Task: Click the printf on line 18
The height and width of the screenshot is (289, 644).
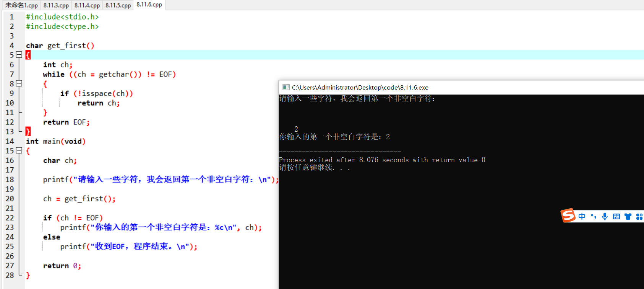Action: [161, 180]
